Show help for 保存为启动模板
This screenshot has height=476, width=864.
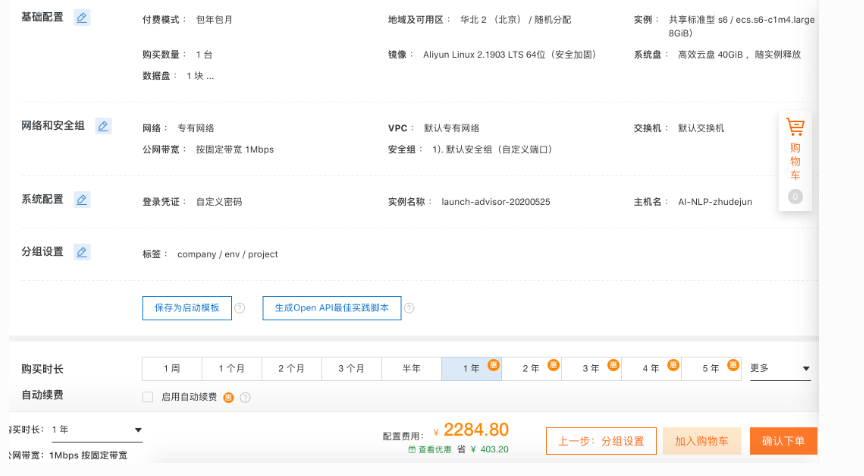click(x=240, y=308)
